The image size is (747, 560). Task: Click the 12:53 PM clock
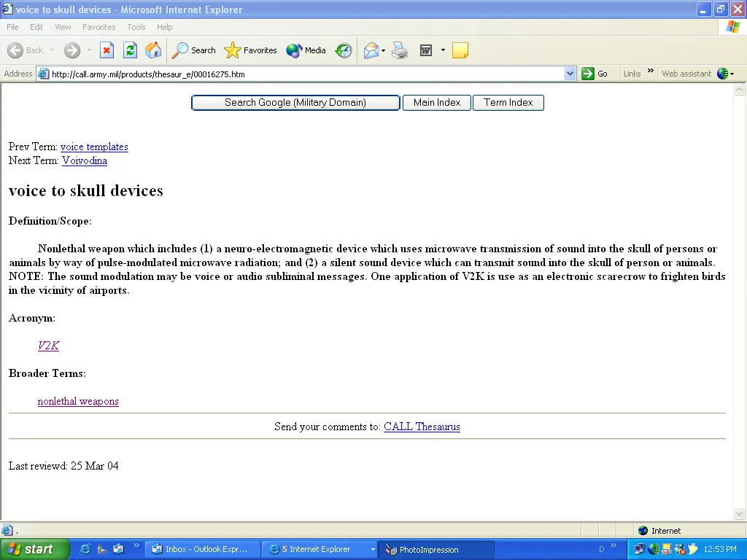click(x=720, y=550)
